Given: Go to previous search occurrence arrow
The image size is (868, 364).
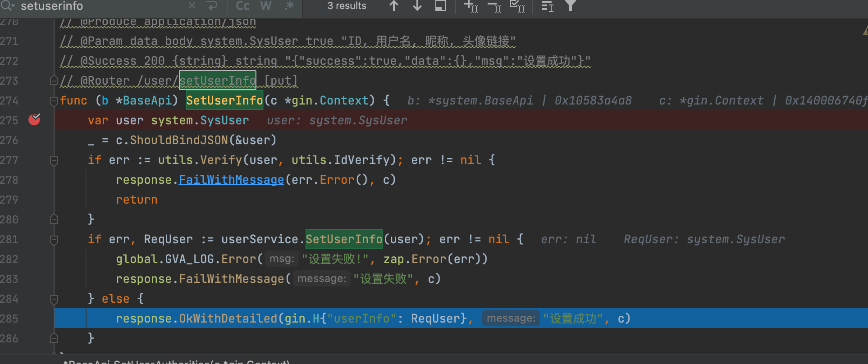Looking at the screenshot, I should coord(394,6).
